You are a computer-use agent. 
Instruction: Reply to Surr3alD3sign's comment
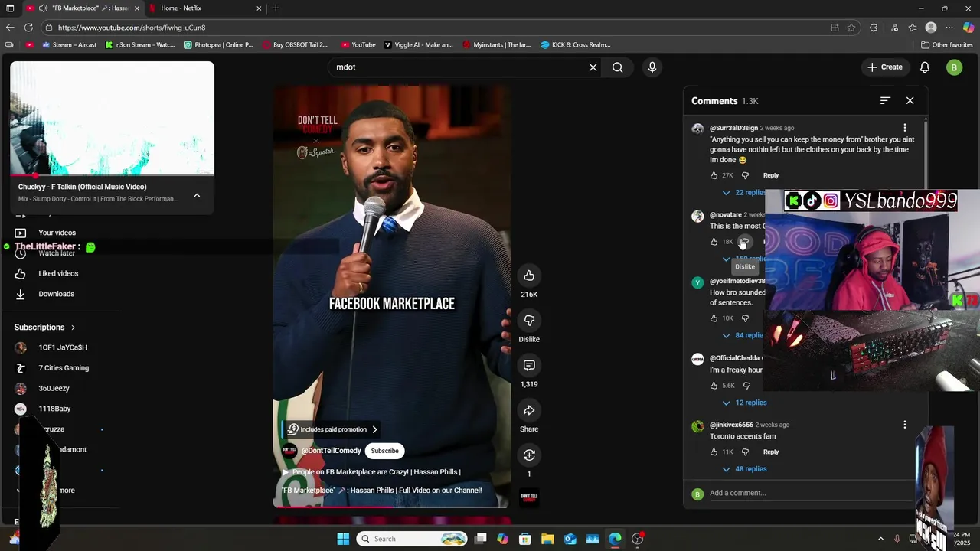(x=771, y=175)
